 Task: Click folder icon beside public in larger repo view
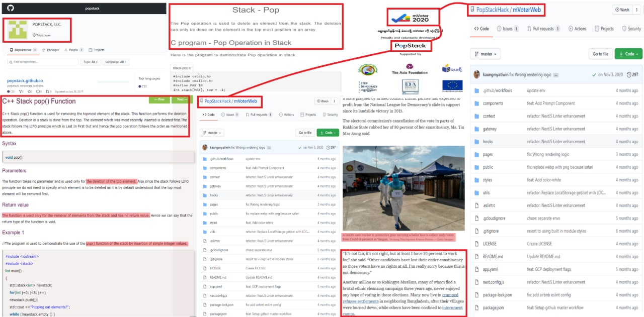tap(478, 167)
